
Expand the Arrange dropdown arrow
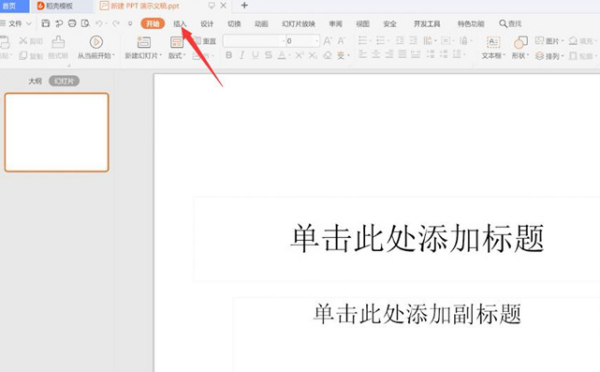coord(562,56)
